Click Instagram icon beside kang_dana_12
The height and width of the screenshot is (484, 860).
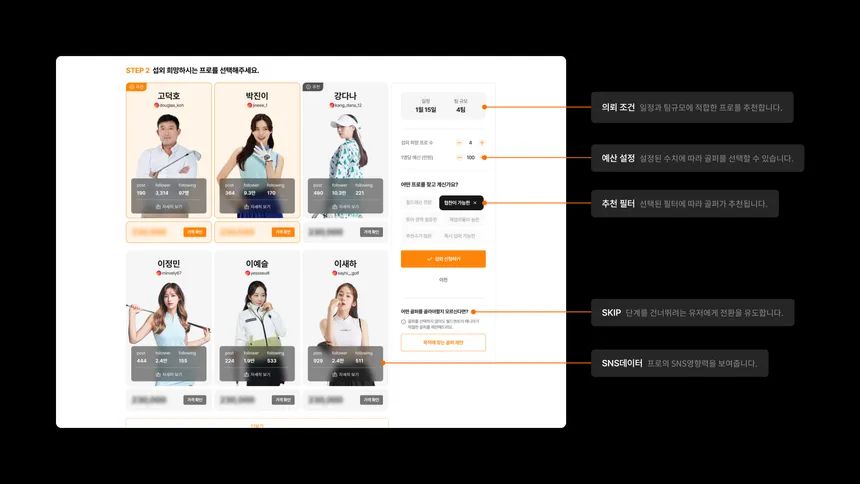[x=331, y=105]
